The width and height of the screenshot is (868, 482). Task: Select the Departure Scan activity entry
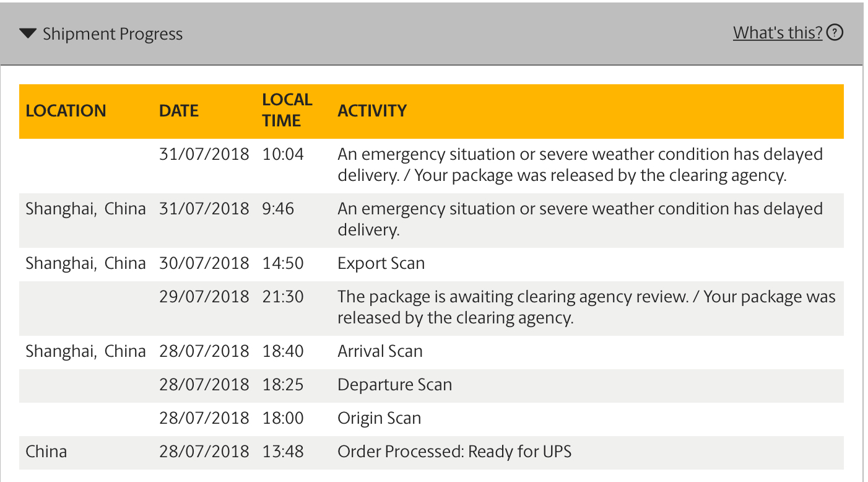[x=395, y=385]
